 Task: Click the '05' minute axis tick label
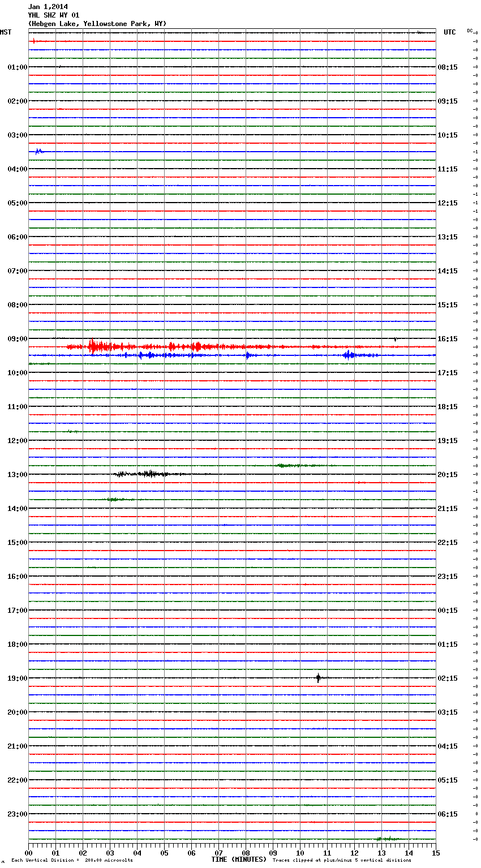click(165, 853)
